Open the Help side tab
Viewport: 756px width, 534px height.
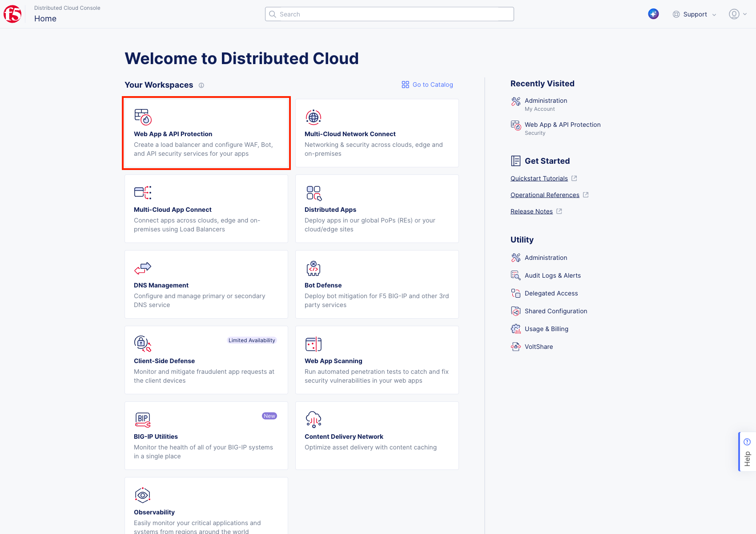[747, 452]
